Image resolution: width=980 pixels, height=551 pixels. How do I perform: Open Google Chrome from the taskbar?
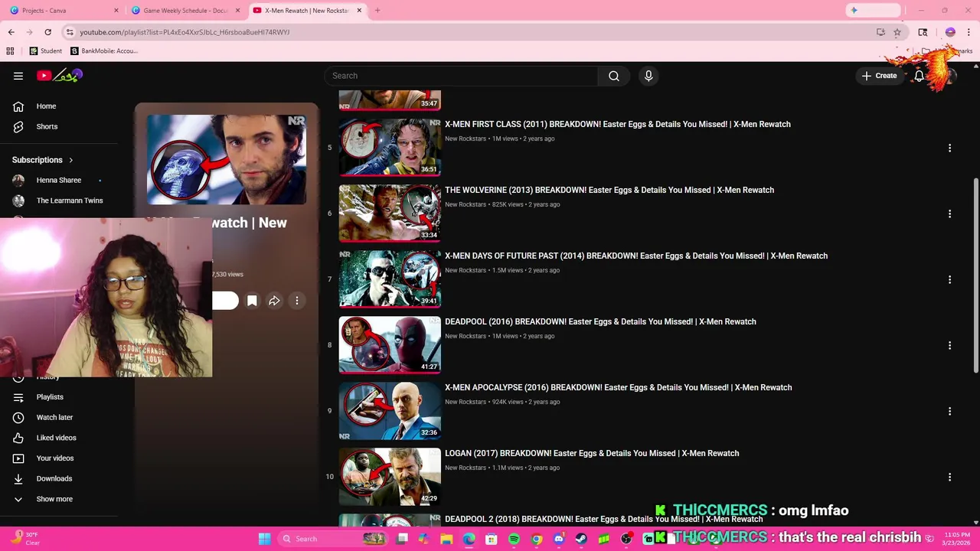[537, 539]
